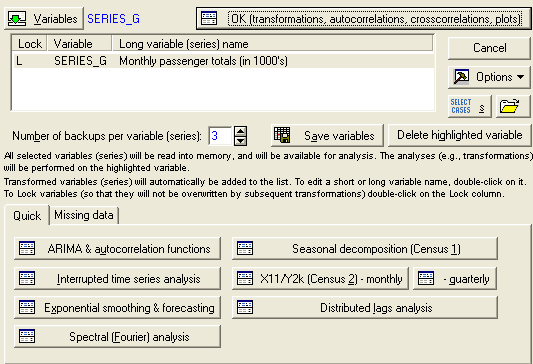Click the green arrow Variables icon
The width and height of the screenshot is (533, 364).
(x=17, y=19)
